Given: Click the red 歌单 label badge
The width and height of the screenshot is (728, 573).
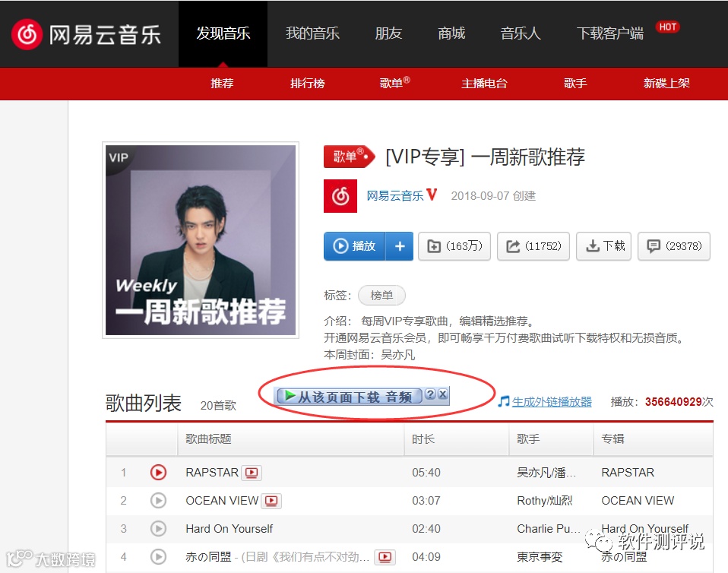Looking at the screenshot, I should point(349,157).
